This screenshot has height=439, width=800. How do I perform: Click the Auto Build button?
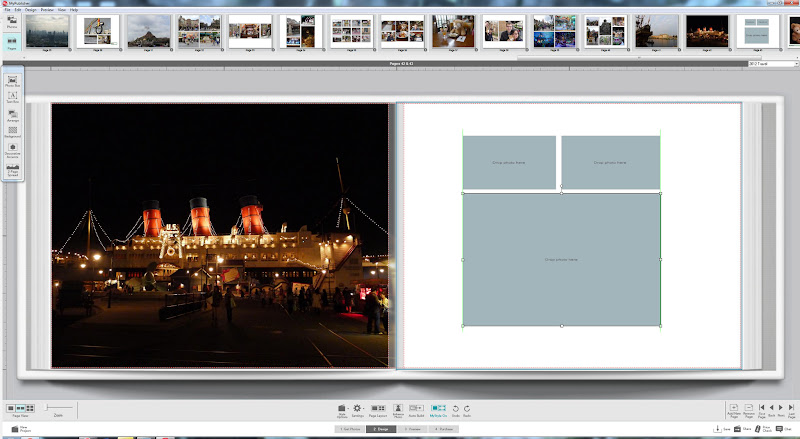point(416,410)
